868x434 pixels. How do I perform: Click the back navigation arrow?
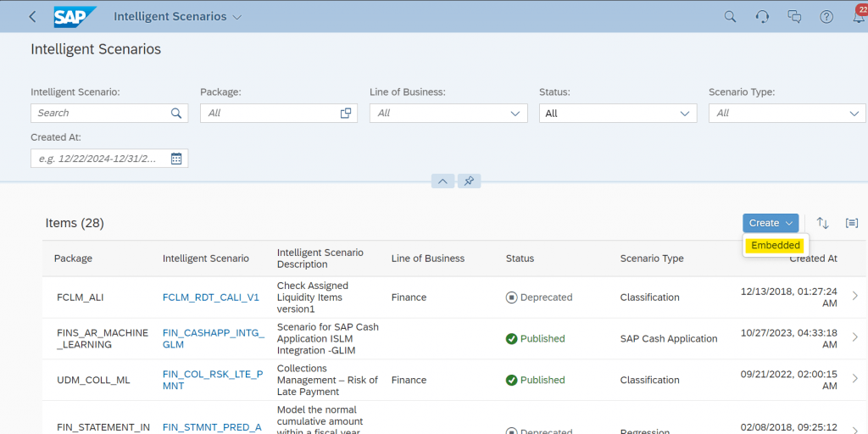pyautogui.click(x=32, y=17)
